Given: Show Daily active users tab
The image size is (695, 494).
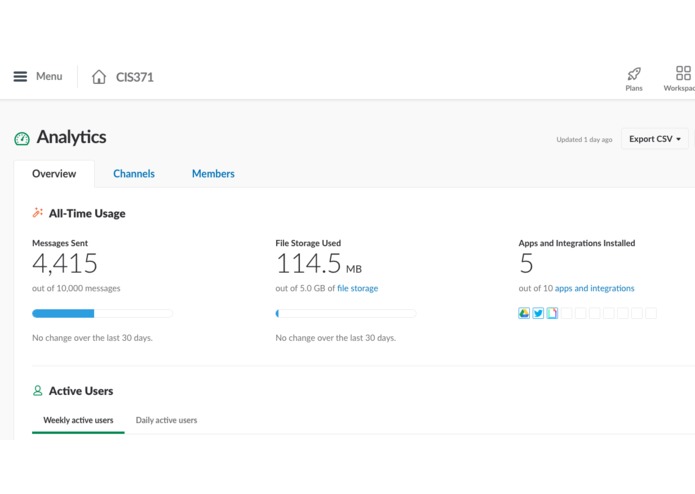Looking at the screenshot, I should (x=166, y=420).
